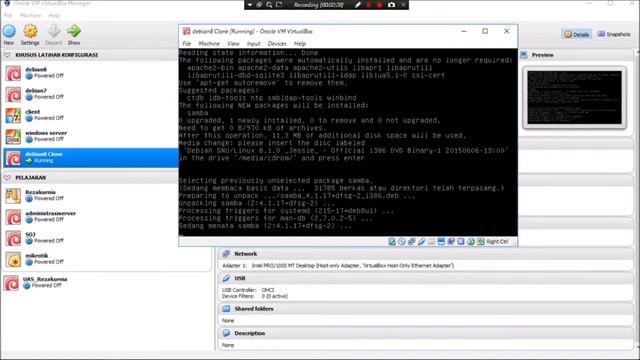Screen dimensions: 640x360
Task: Open Devices menu in VM window
Action: coord(277,44)
